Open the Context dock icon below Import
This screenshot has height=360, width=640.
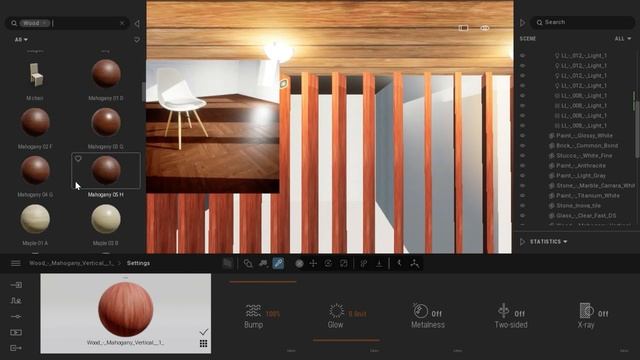pyautogui.click(x=16, y=301)
